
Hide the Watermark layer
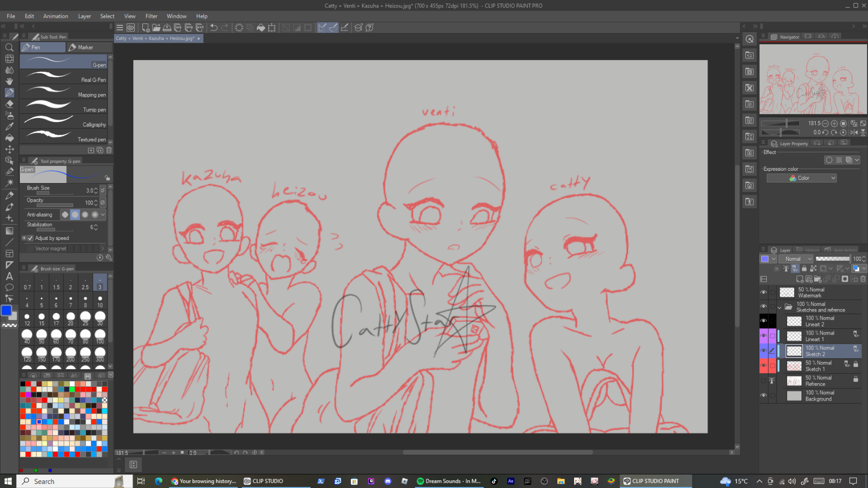pos(763,292)
